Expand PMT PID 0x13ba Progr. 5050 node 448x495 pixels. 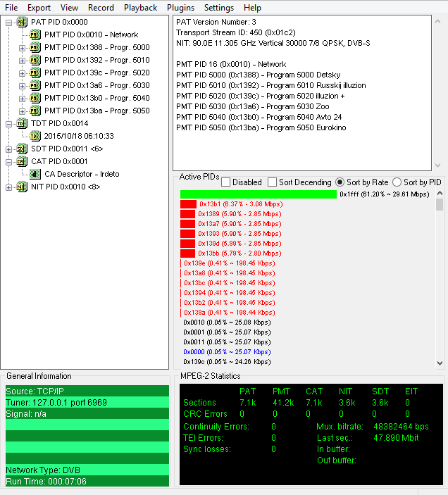(x=22, y=111)
